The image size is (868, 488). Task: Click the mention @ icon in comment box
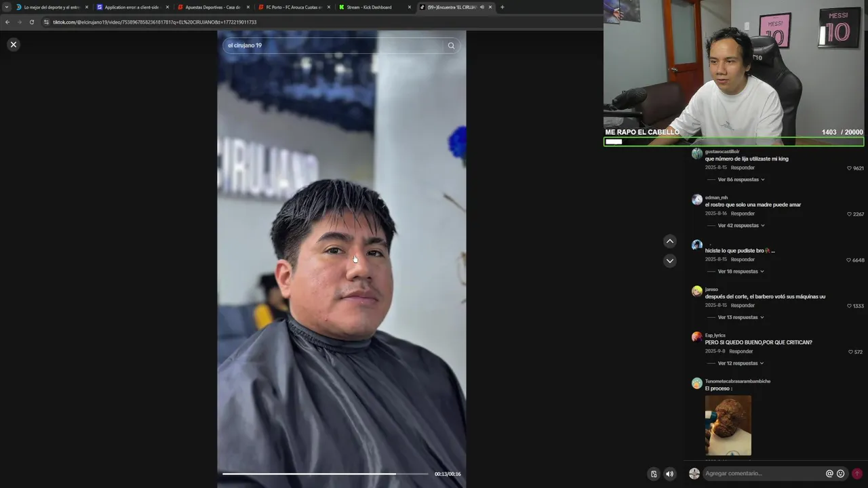click(829, 474)
